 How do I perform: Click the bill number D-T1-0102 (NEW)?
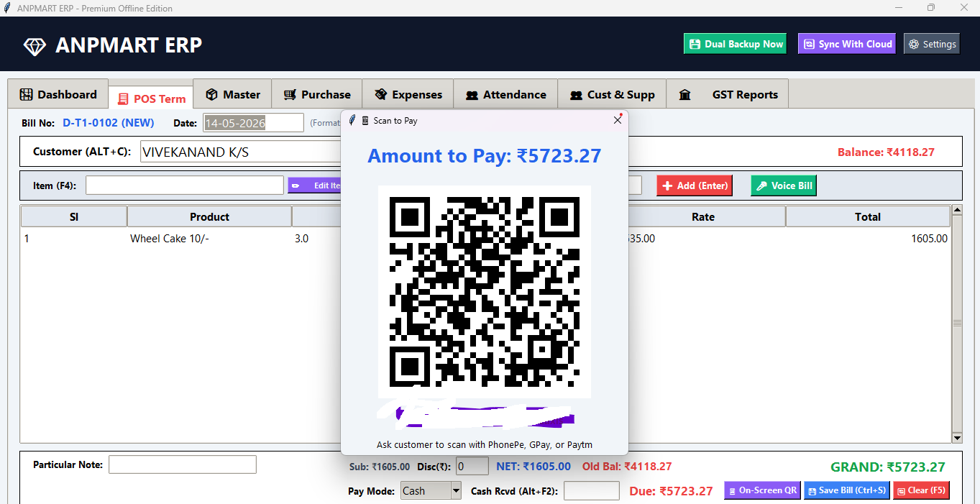pyautogui.click(x=109, y=123)
